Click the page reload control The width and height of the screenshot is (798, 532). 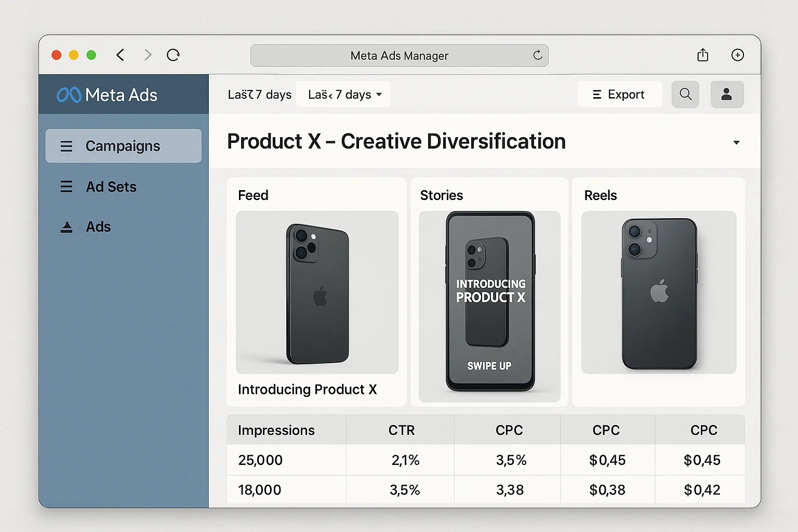coord(174,55)
